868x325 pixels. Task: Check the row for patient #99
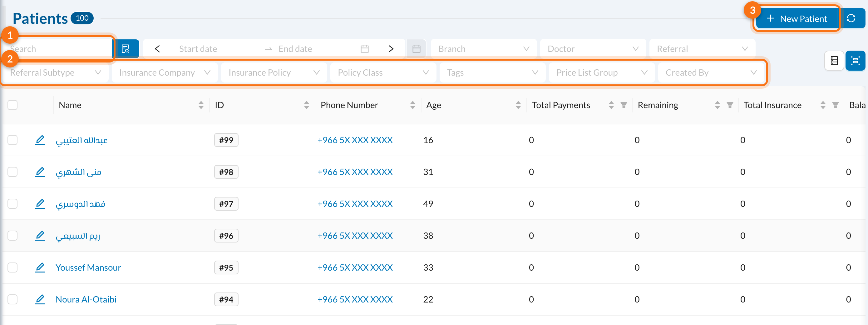[x=12, y=140]
